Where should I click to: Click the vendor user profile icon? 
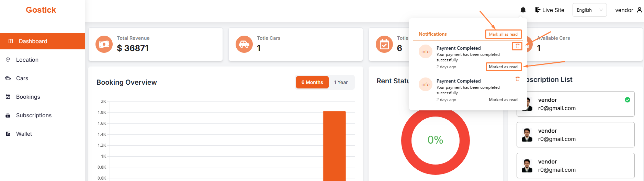(639, 10)
